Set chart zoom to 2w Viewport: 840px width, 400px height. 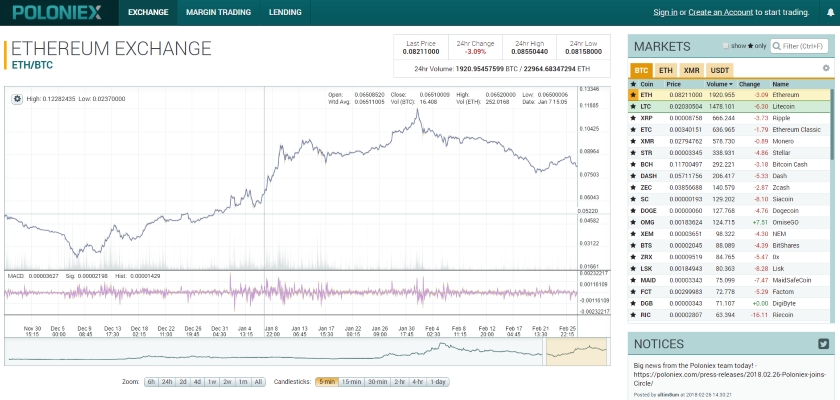(x=228, y=382)
